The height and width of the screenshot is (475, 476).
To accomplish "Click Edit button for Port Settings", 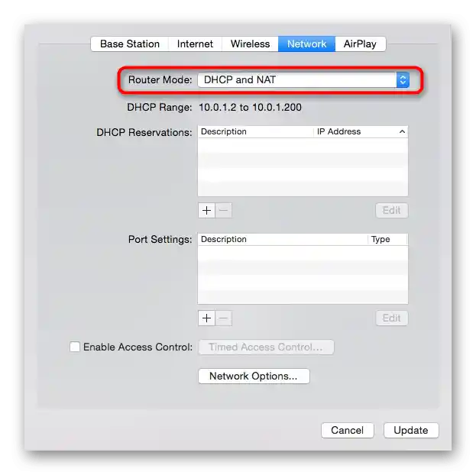I will coord(392,318).
